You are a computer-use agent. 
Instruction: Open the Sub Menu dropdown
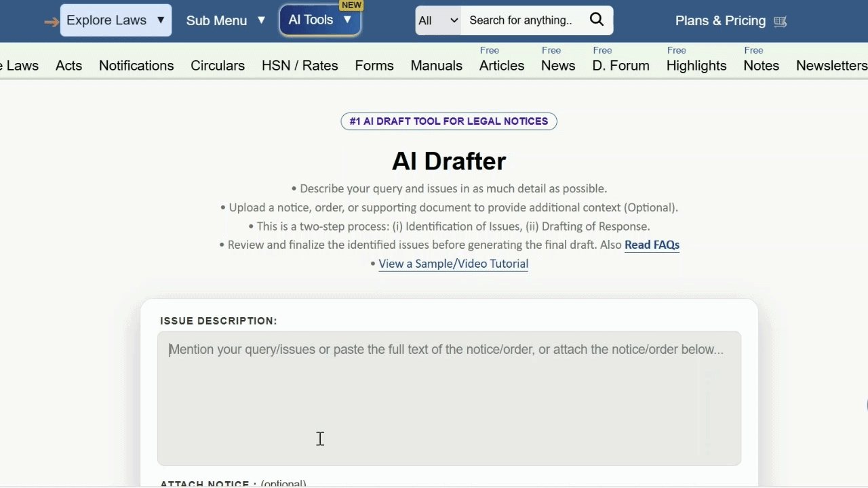pos(225,20)
